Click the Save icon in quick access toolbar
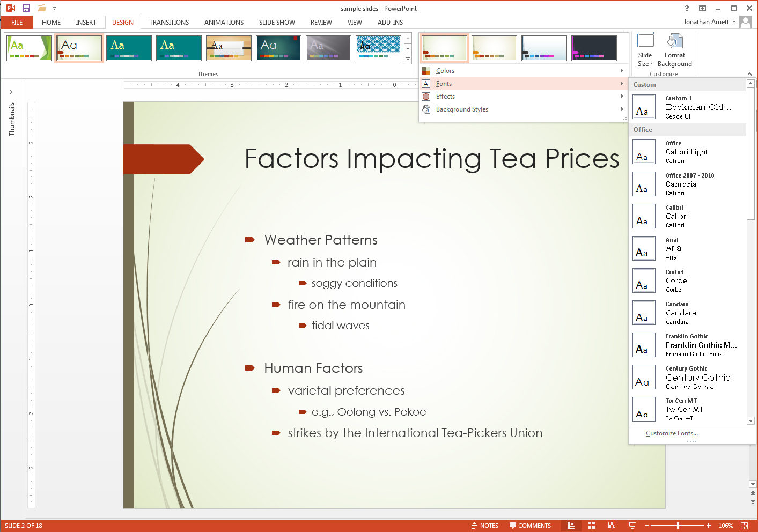758x532 pixels. (26, 8)
